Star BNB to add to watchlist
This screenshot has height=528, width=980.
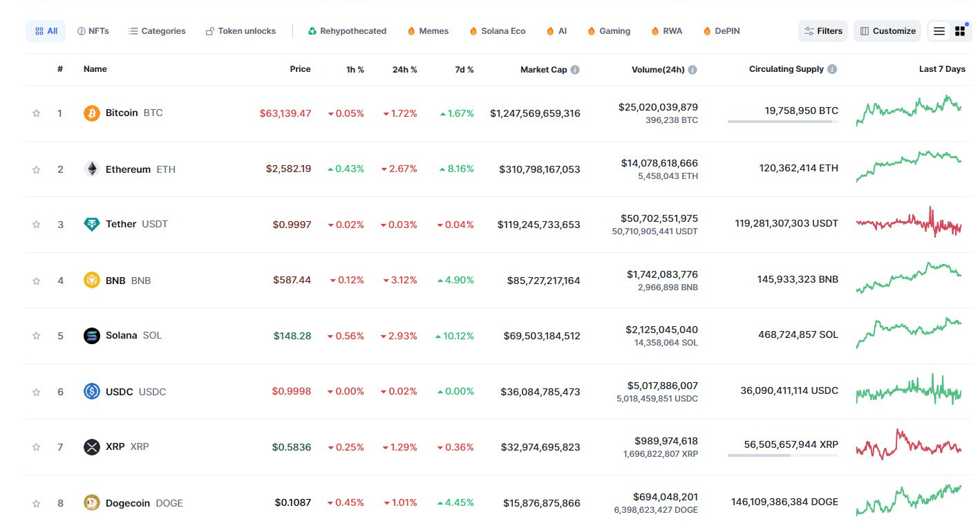(37, 281)
